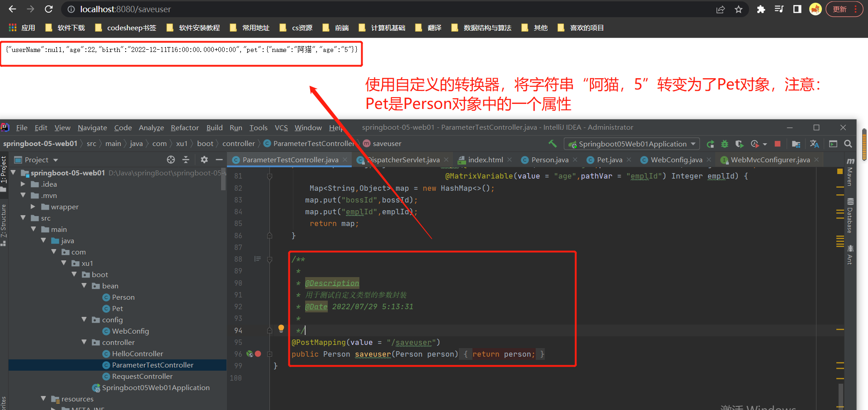Screen dimensions: 868x410
Task: Open the 数据结构与算法 bookmark folder
Action: point(481,28)
